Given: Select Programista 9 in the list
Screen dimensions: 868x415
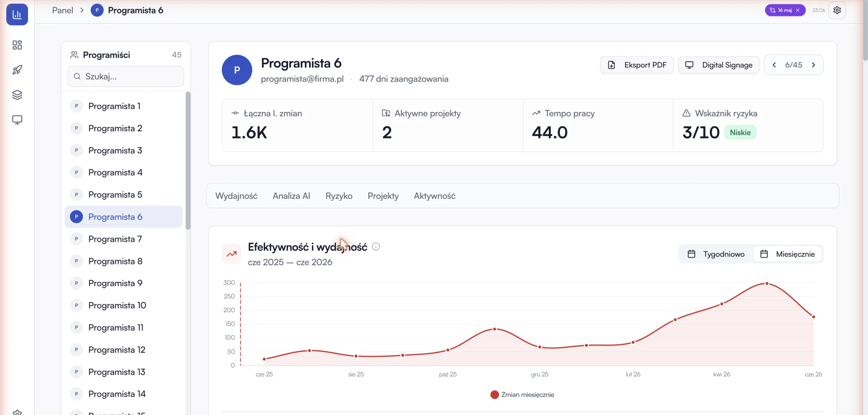Looking at the screenshot, I should [x=123, y=283].
